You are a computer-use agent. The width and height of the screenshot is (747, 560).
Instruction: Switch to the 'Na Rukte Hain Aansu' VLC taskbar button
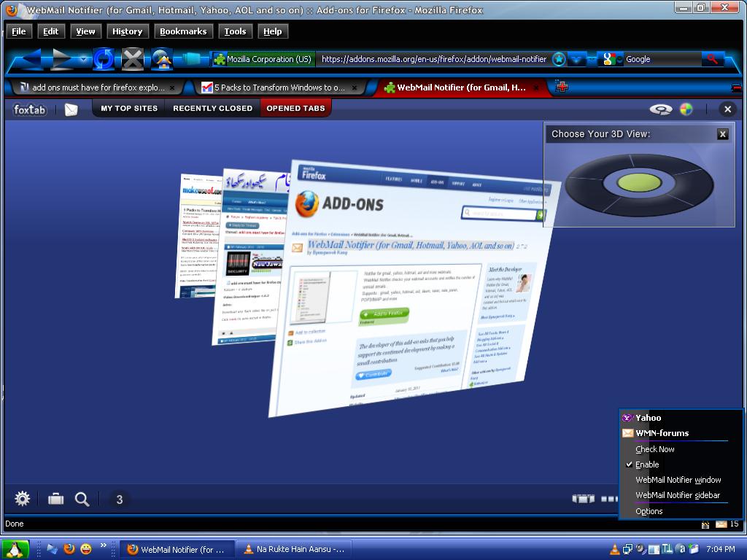pos(294,550)
